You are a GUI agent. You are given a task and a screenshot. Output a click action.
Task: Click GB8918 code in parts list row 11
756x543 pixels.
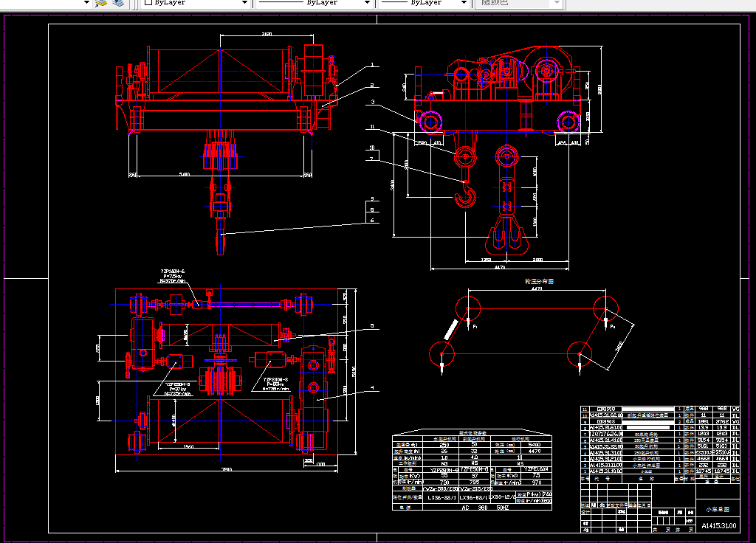click(605, 409)
